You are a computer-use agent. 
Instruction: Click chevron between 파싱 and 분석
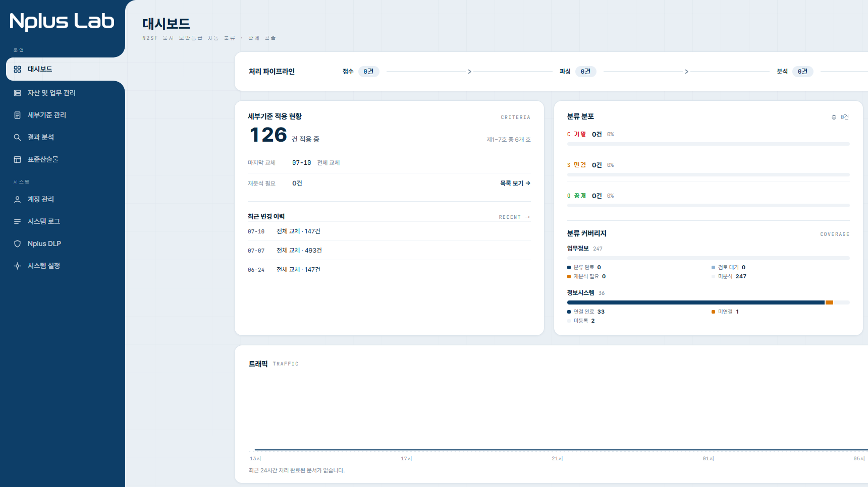click(x=686, y=72)
